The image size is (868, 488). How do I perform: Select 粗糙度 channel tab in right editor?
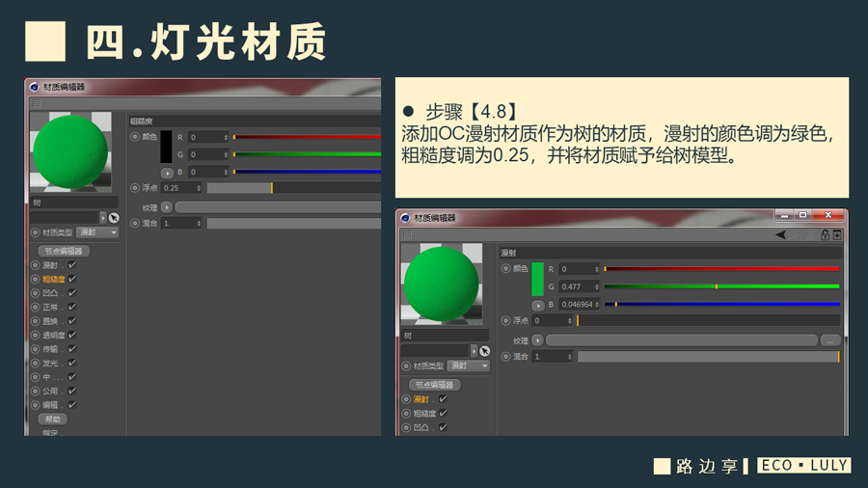click(x=424, y=414)
